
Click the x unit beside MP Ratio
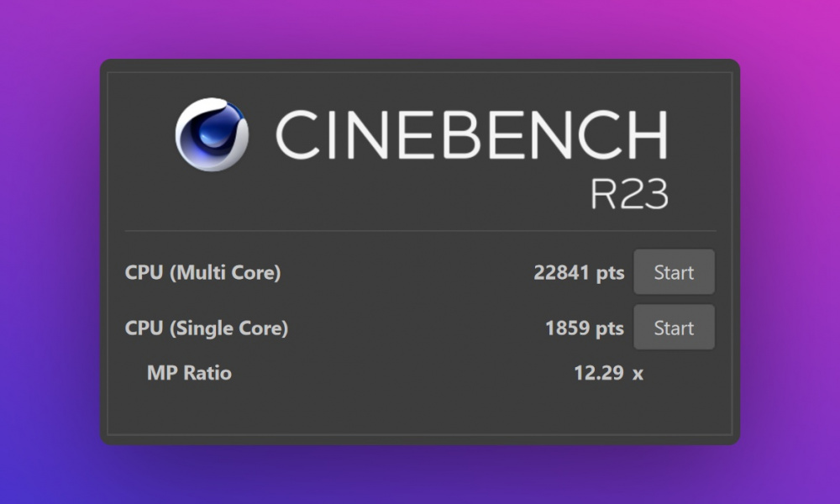pos(638,373)
